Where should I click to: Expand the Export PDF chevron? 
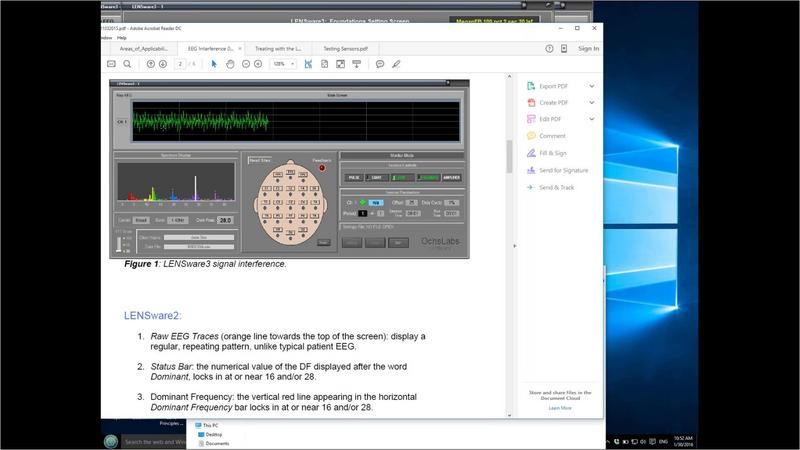tap(592, 86)
